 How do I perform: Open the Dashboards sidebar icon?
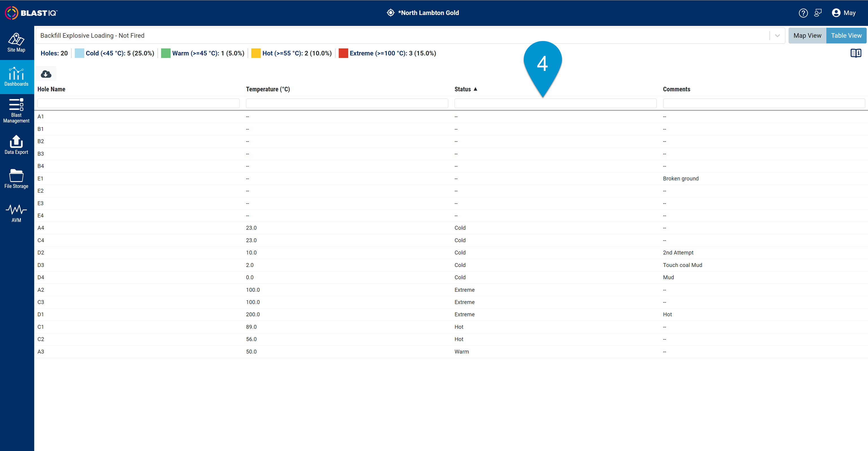coord(16,77)
